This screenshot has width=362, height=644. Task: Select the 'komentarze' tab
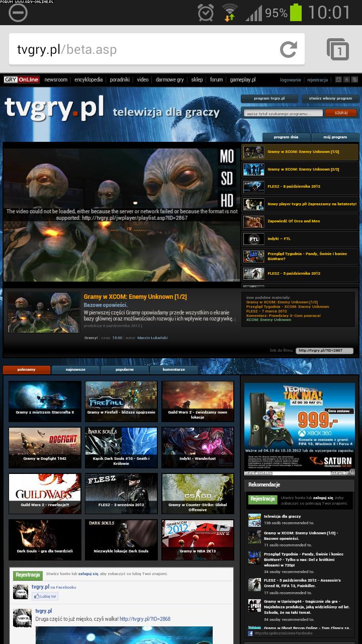[x=173, y=369]
